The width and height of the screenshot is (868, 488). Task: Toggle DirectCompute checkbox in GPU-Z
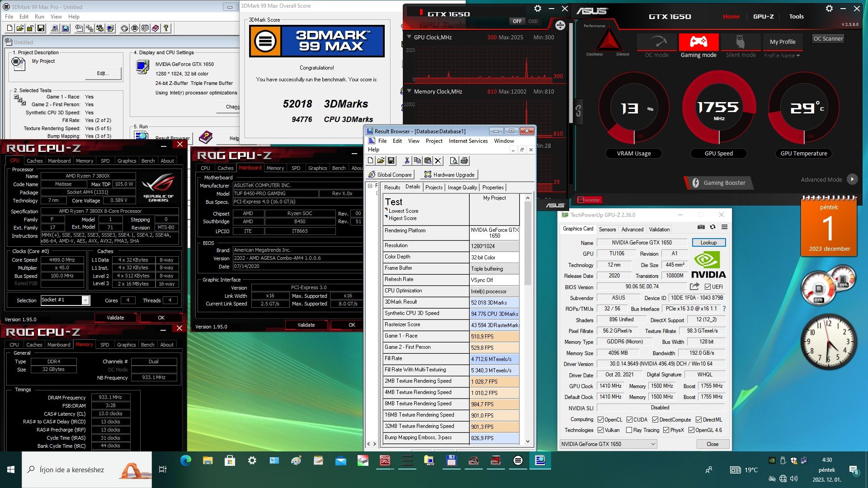pos(655,420)
